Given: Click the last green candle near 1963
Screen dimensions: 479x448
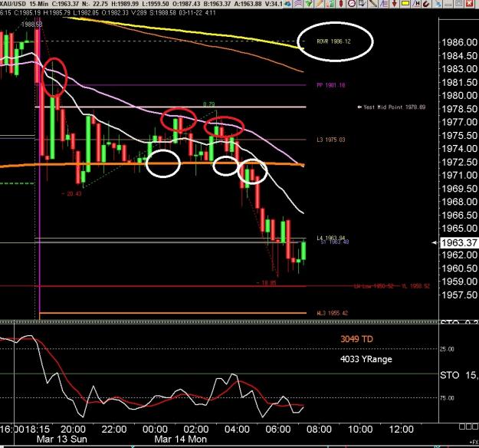Looking at the screenshot, I should click(303, 251).
